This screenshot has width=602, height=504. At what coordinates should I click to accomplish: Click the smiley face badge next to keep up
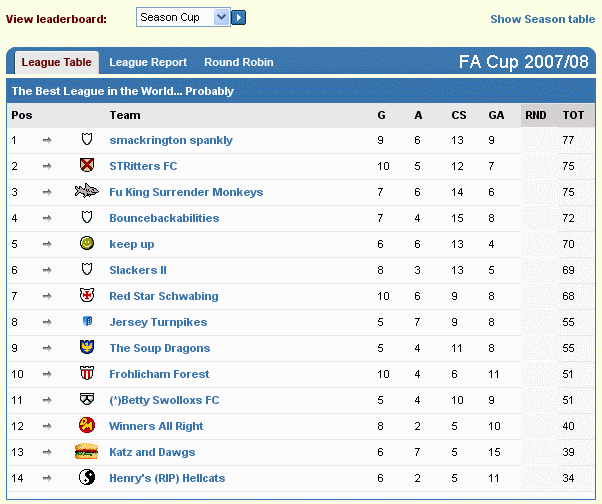tap(87, 243)
